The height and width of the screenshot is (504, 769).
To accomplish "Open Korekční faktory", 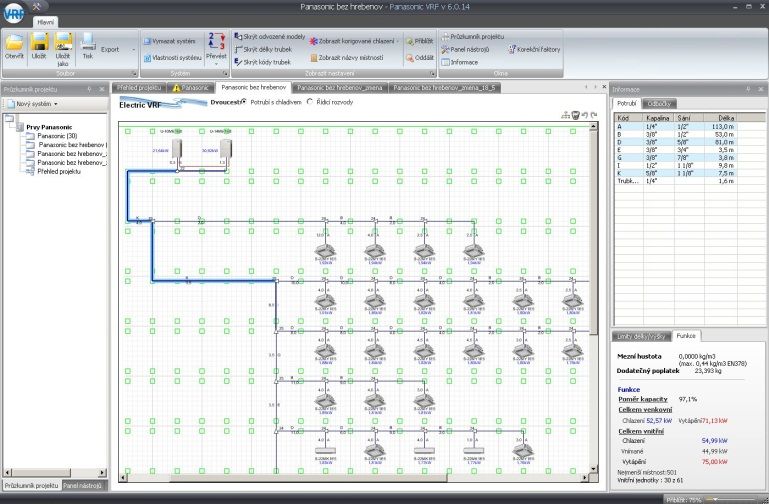I will (x=534, y=49).
